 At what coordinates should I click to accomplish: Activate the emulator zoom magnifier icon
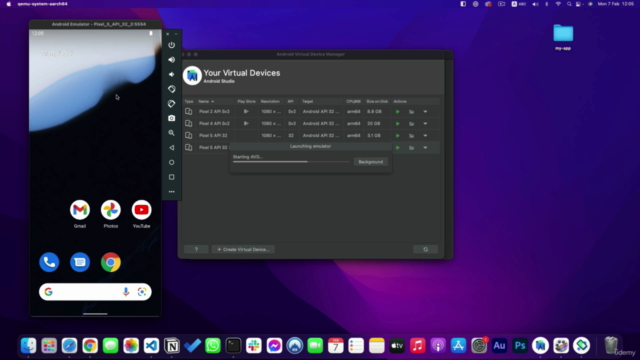tap(171, 133)
